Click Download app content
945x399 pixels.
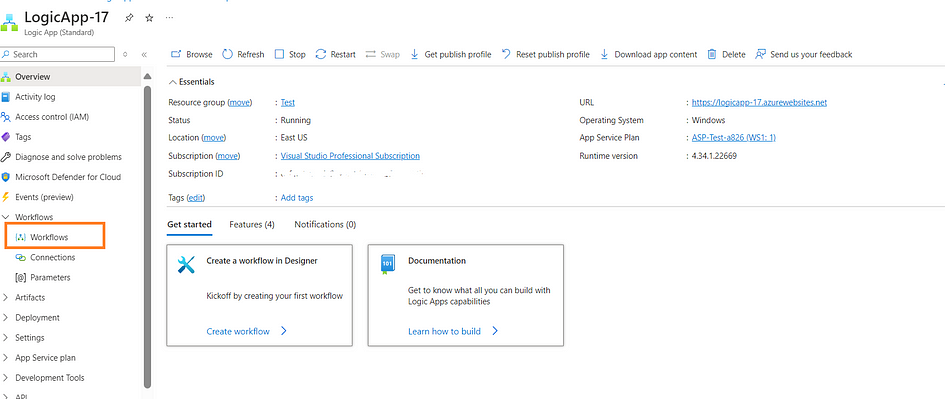(x=648, y=54)
